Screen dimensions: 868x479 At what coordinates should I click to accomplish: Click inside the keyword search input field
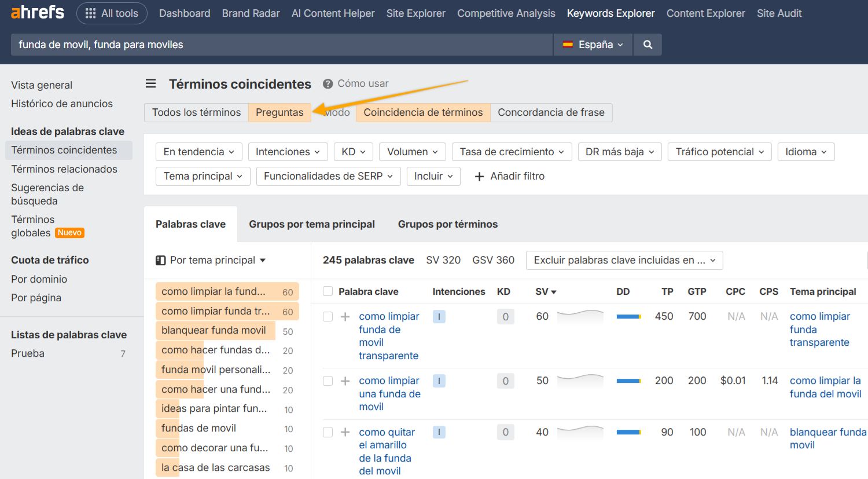231,44
